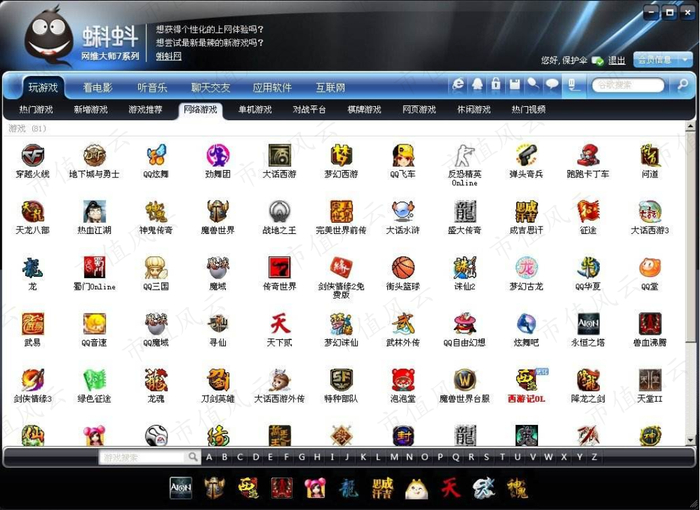
Task: Select the QQ飞车 game icon
Action: [403, 155]
